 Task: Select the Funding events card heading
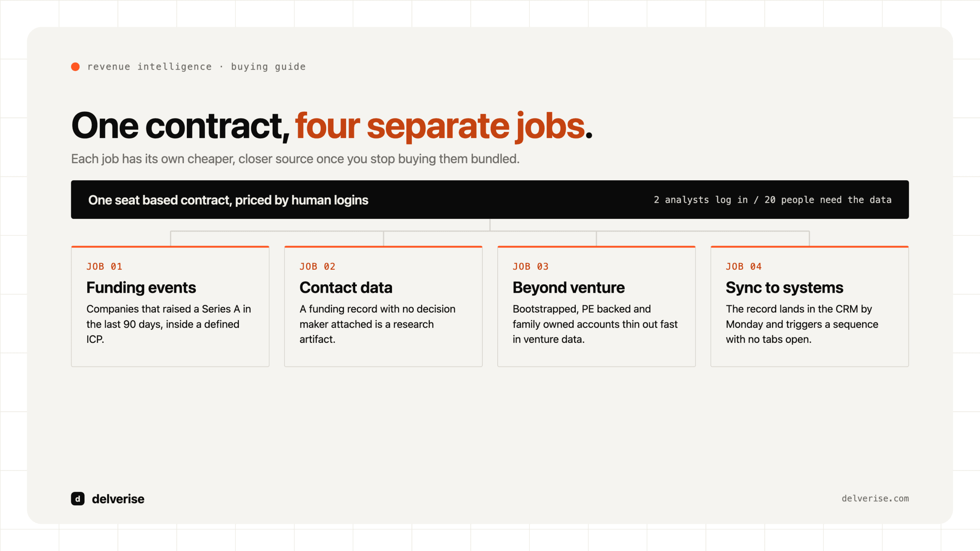pyautogui.click(x=141, y=288)
